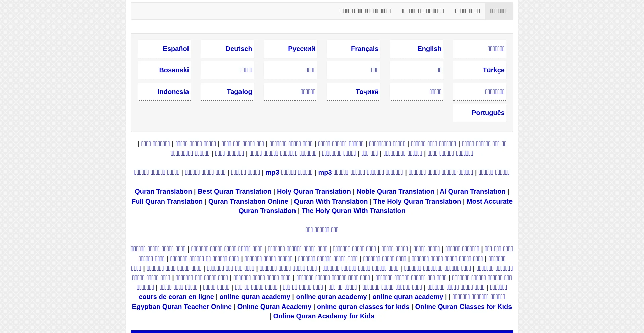Screen dimensions: 644x333
Task: Open the Egyptian Quran Teacher Online link
Action: tap(181, 307)
